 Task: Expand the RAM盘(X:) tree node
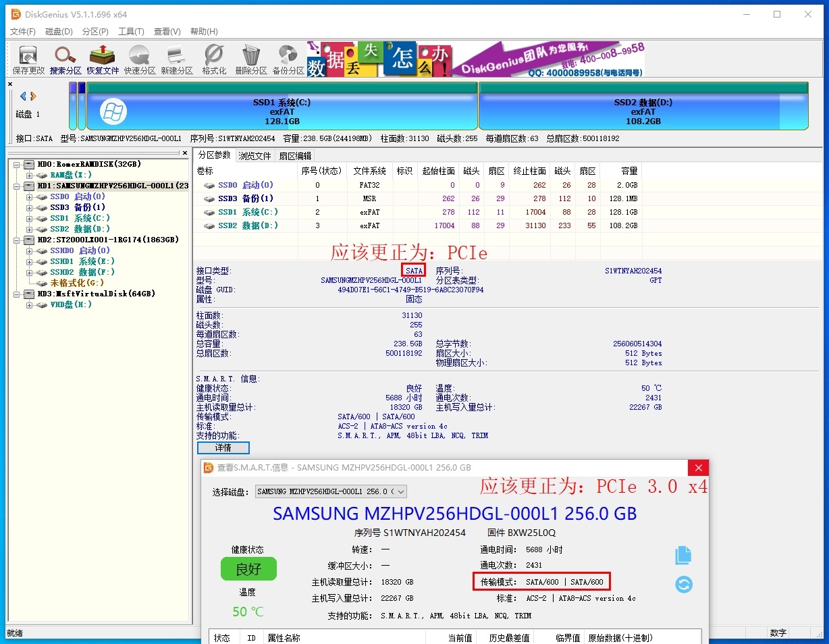[x=30, y=175]
